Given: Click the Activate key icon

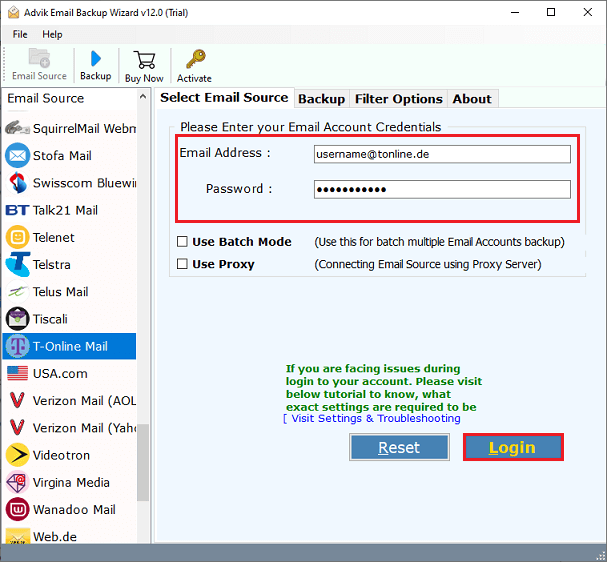Looking at the screenshot, I should (195, 59).
